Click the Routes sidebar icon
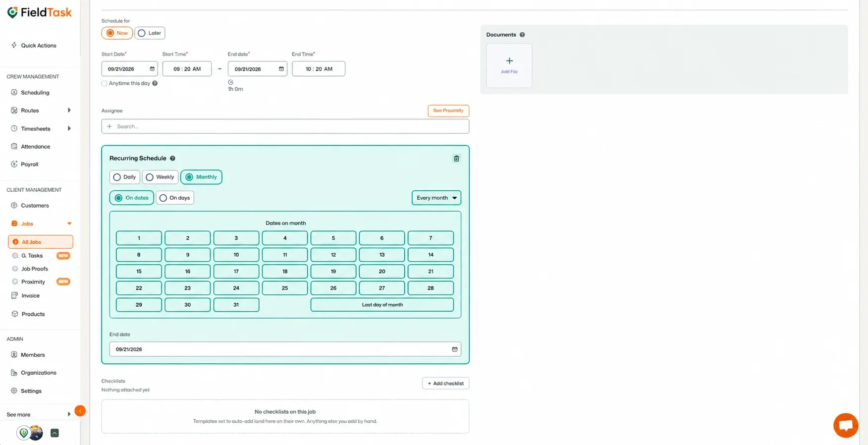Screen dimensions: 868x445 pos(14,110)
